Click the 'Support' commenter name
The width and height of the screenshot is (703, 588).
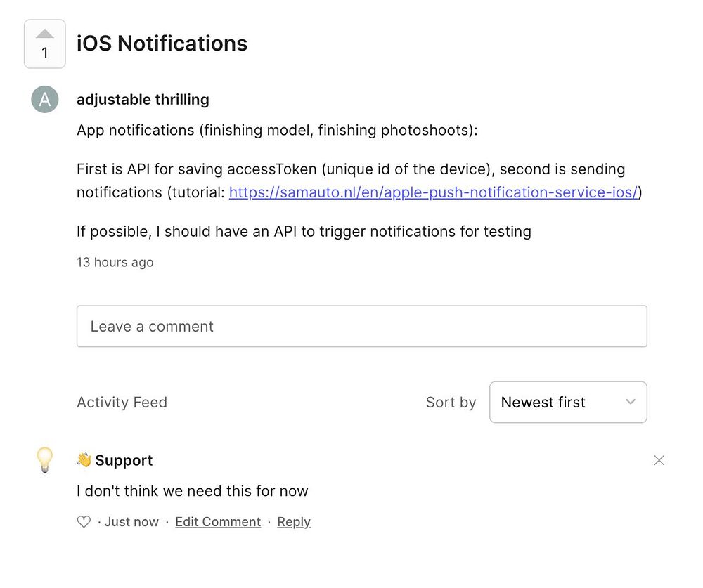[124, 460]
